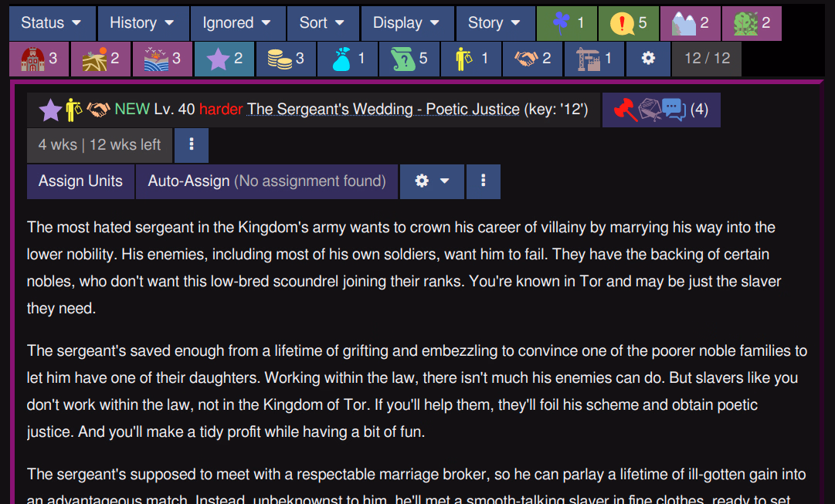Open the gear dropdown next to Auto-Assign

click(432, 181)
